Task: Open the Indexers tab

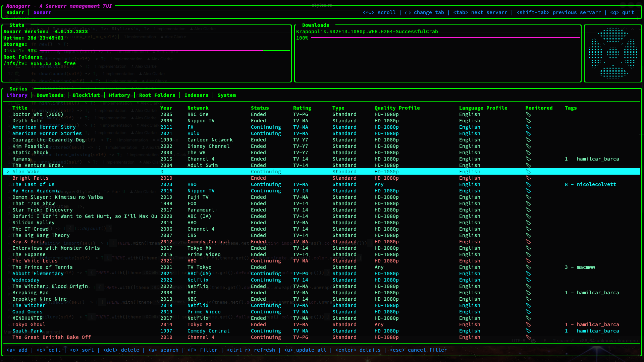Action: coord(197,95)
